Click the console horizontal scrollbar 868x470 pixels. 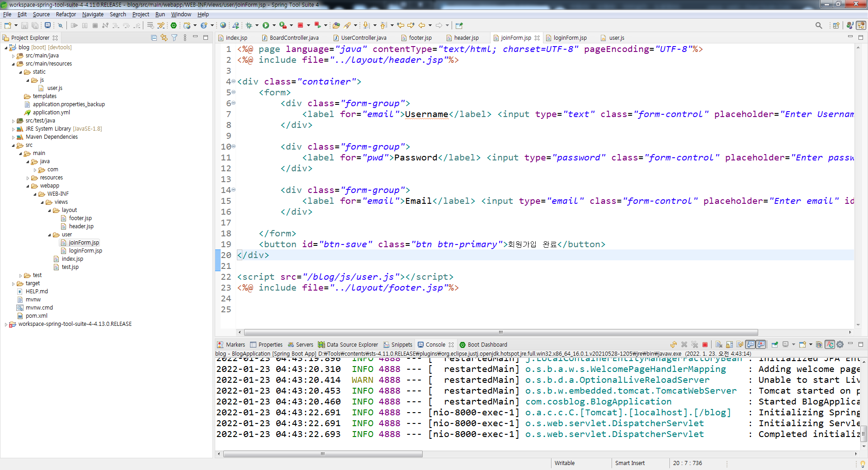click(323, 454)
